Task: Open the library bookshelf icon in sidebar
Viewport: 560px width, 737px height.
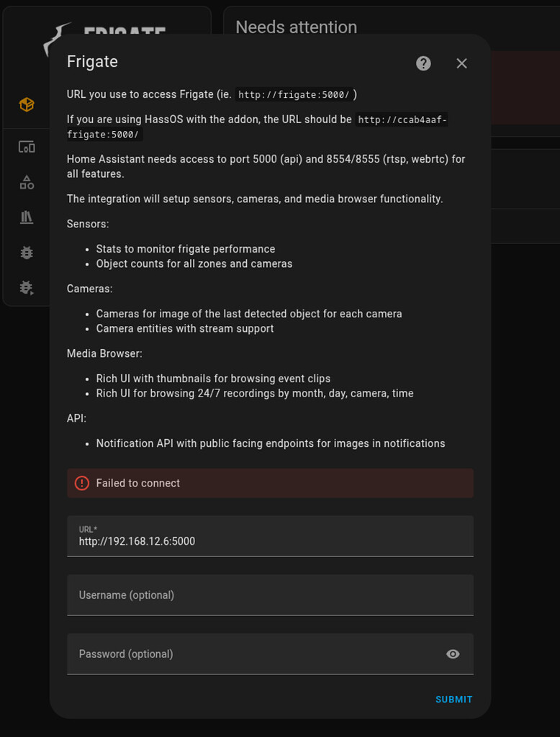Action: 27,217
